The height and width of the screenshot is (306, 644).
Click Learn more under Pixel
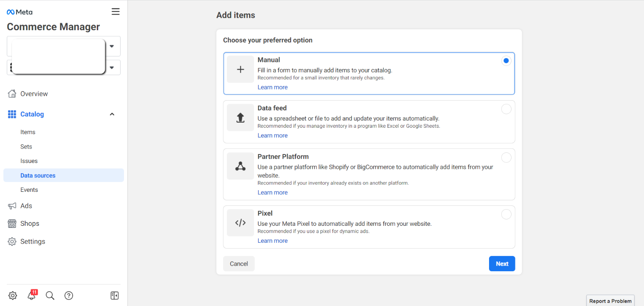273,241
